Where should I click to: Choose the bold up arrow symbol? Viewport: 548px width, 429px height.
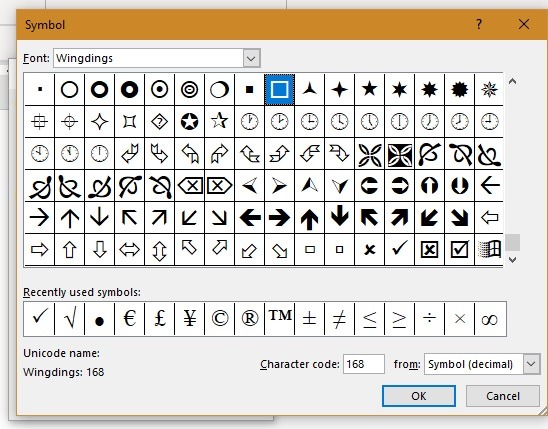pyautogui.click(x=310, y=218)
